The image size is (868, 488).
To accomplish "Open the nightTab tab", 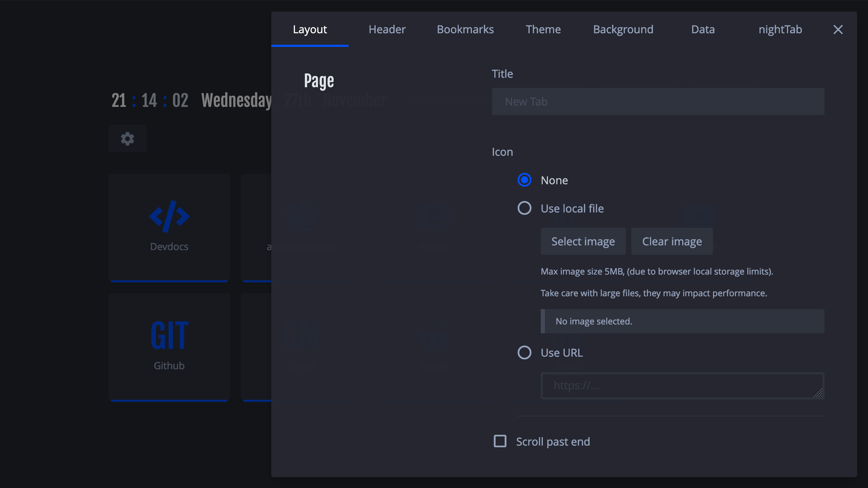I will coord(780,30).
